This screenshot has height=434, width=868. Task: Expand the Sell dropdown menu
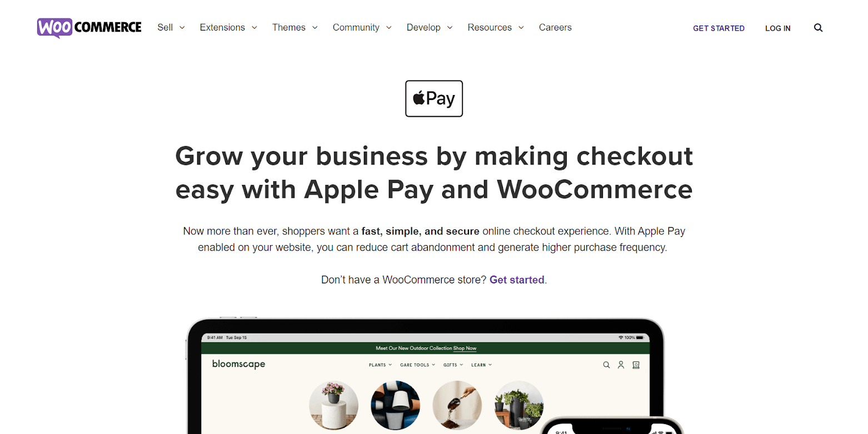(x=171, y=27)
